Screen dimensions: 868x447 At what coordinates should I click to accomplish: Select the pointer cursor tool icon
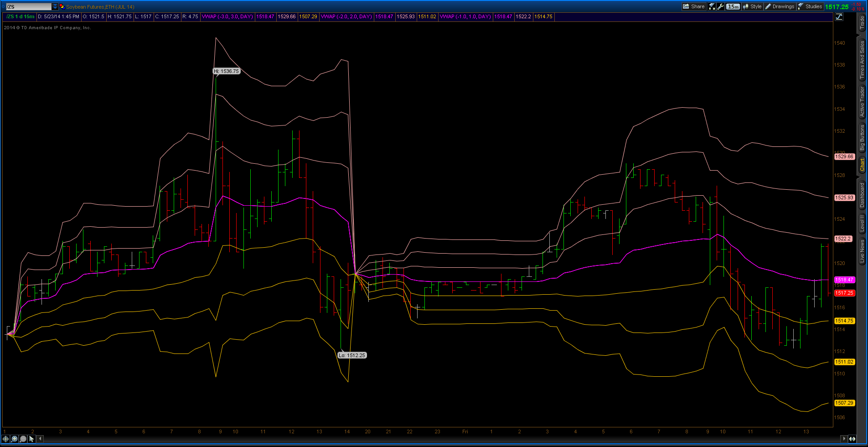[x=31, y=439]
